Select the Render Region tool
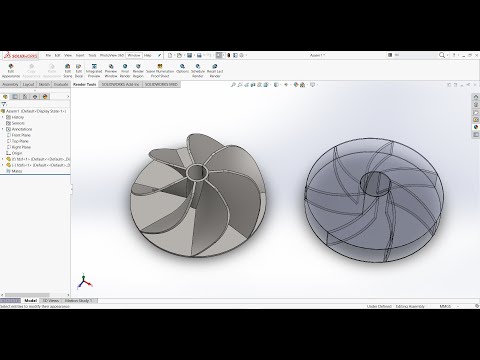 [138, 71]
